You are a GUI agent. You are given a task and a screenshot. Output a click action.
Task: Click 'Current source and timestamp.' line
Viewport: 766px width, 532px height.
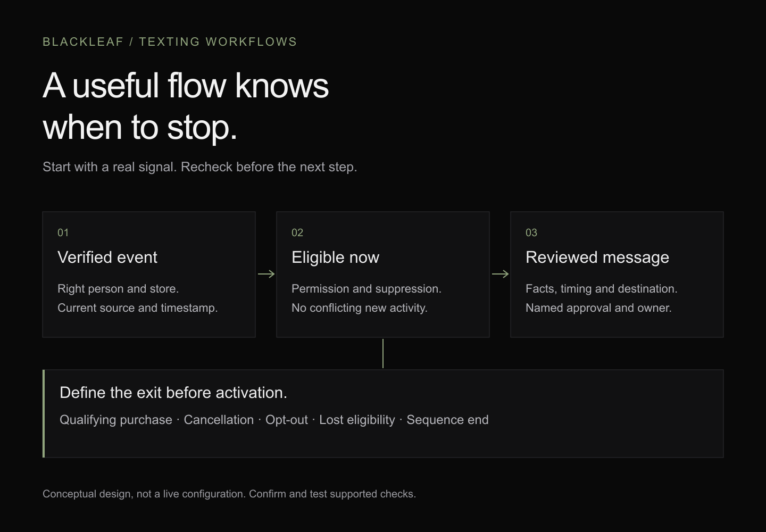(138, 308)
